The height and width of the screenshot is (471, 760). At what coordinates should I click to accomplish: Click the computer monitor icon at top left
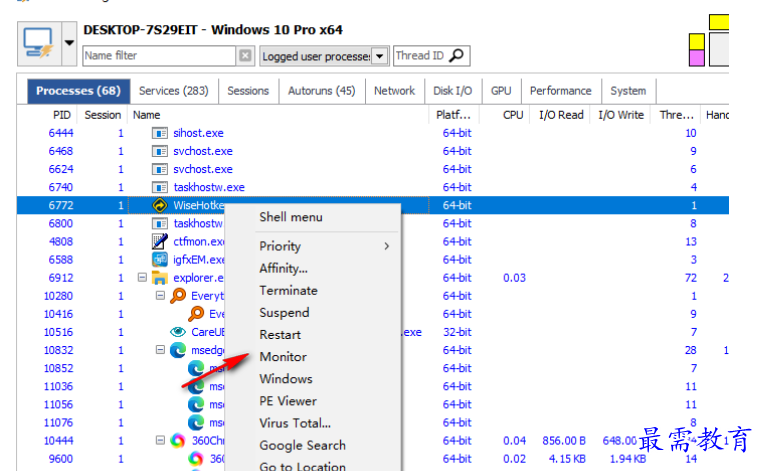click(x=39, y=43)
